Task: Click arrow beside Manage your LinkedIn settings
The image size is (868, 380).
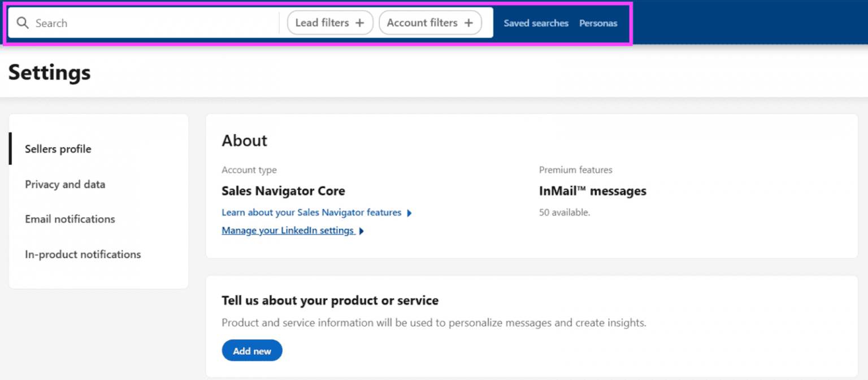Action: (362, 231)
